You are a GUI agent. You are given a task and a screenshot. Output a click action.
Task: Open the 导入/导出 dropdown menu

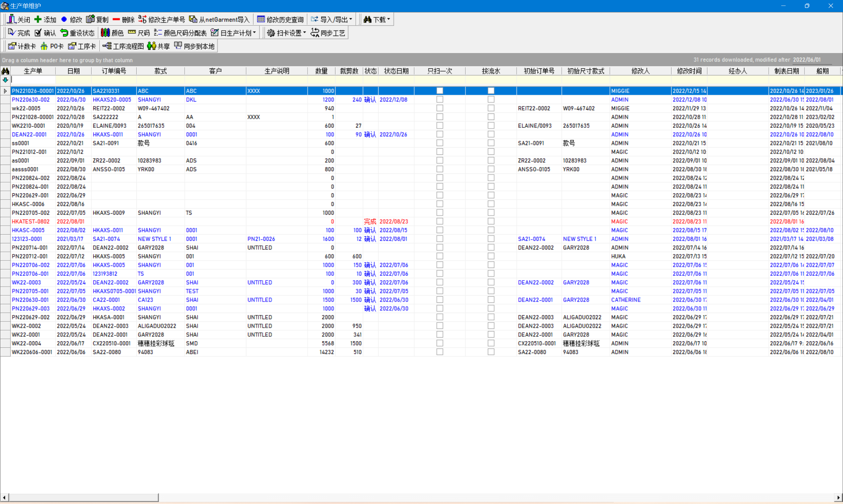click(x=331, y=19)
